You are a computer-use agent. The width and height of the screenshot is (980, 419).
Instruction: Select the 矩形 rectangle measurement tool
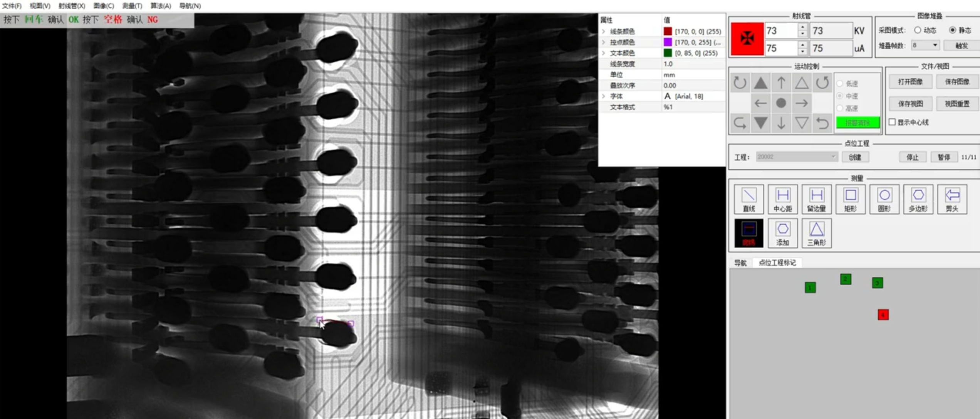[850, 199]
